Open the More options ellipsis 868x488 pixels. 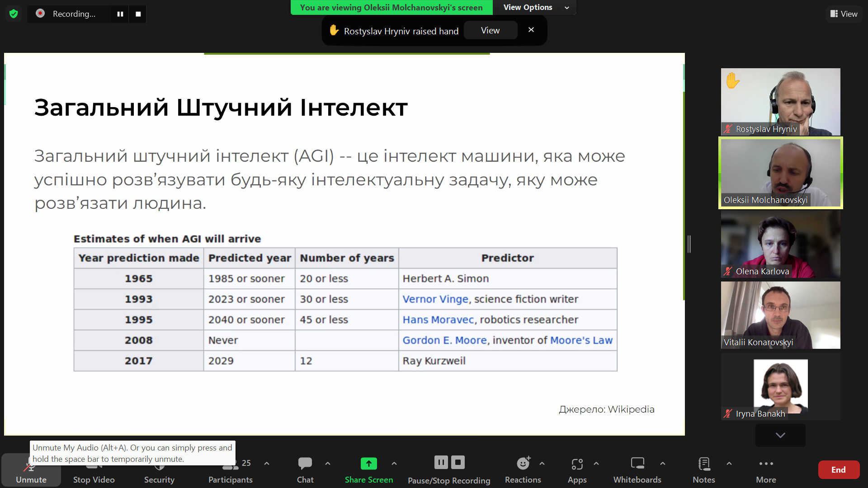766,464
